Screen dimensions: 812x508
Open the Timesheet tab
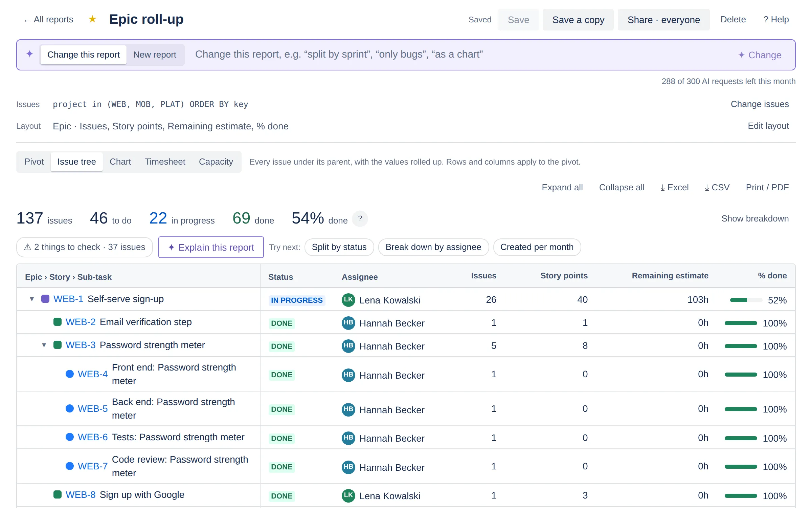click(x=165, y=162)
